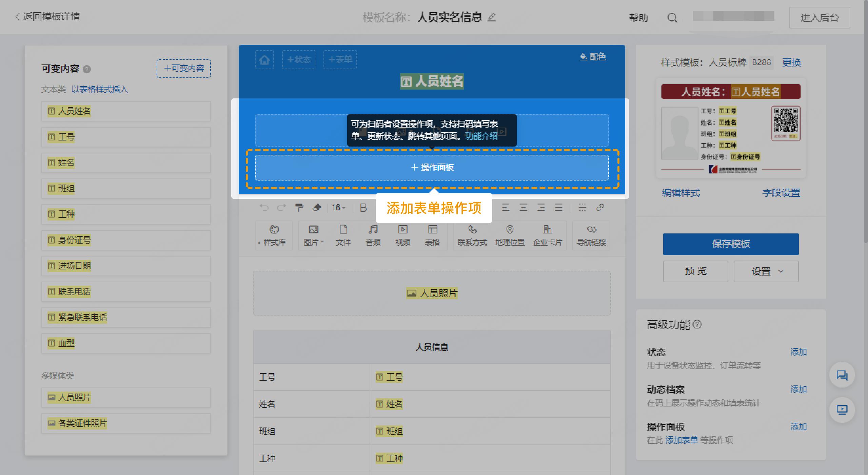The height and width of the screenshot is (475, 868).
Task: Open the 配色 color scheme picker
Action: tap(593, 57)
